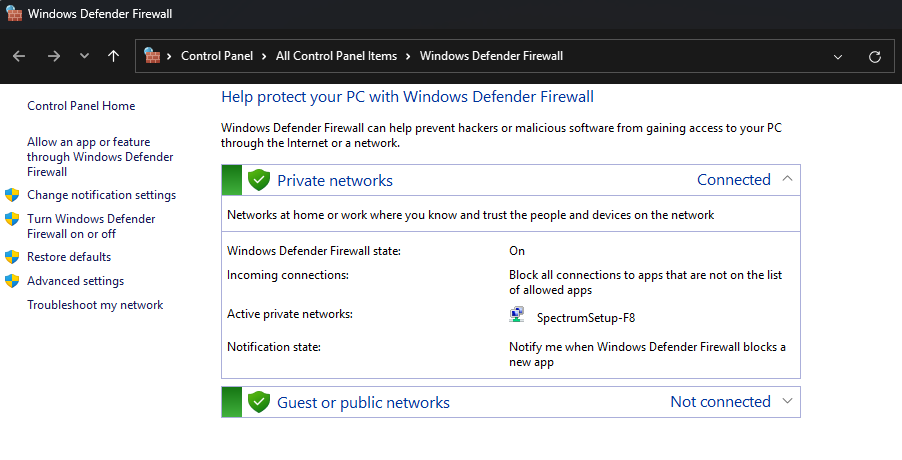Click the Control Panel icon in address bar

(x=153, y=56)
